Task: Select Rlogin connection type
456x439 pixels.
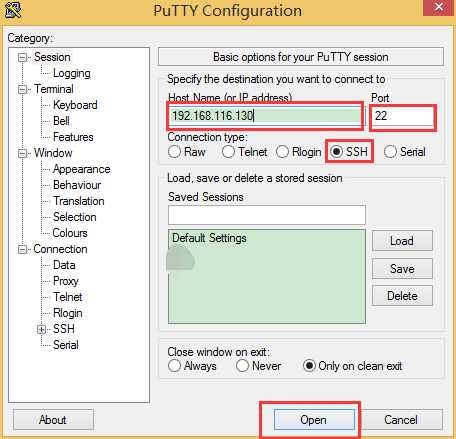Action: pos(299,152)
